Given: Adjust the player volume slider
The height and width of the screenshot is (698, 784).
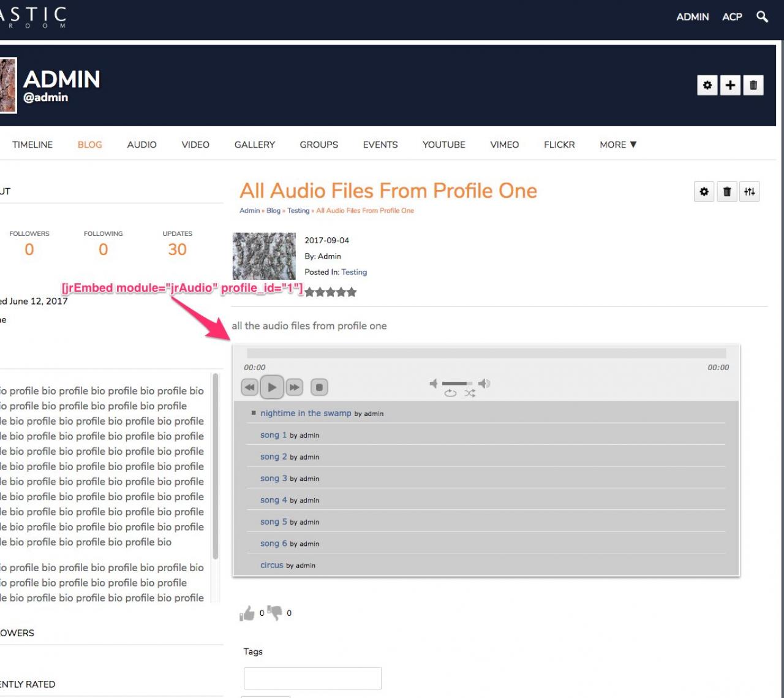Looking at the screenshot, I should point(458,384).
